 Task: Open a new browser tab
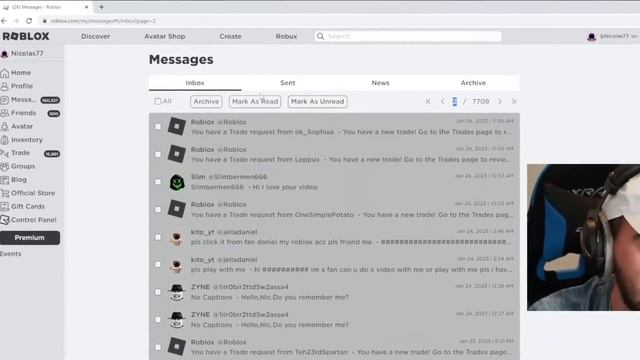102,7
